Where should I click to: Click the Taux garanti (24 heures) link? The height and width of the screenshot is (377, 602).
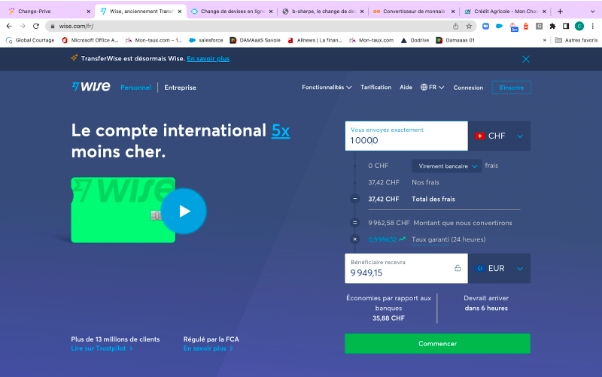[448, 239]
